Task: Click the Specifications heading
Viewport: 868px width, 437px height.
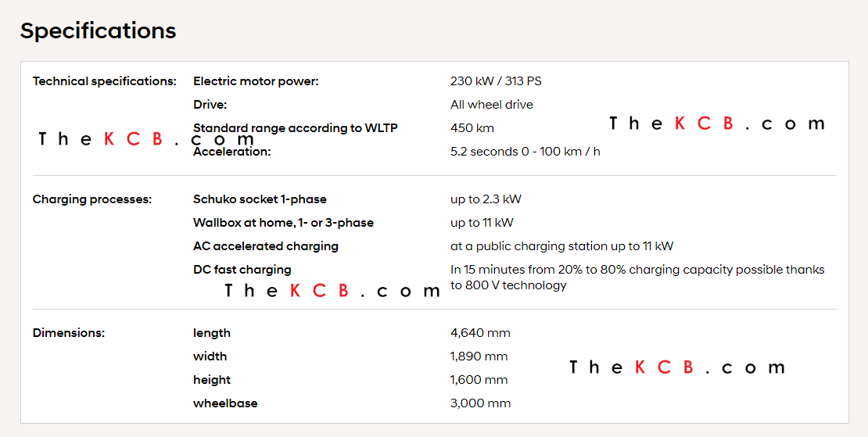Action: click(98, 30)
